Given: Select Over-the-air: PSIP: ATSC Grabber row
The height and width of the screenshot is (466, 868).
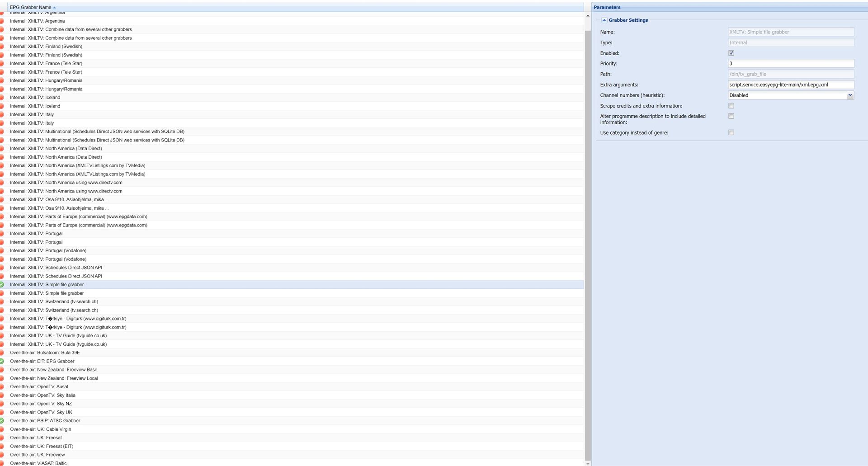Looking at the screenshot, I should [x=292, y=421].
